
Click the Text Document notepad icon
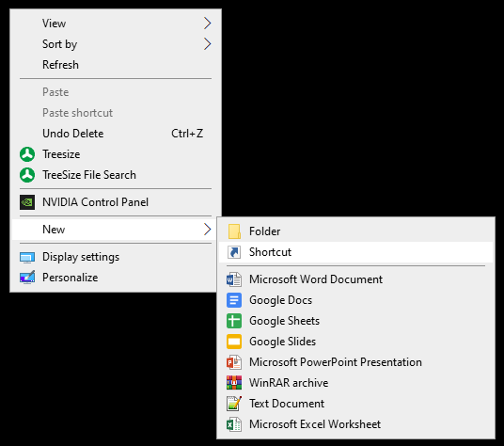click(x=234, y=404)
